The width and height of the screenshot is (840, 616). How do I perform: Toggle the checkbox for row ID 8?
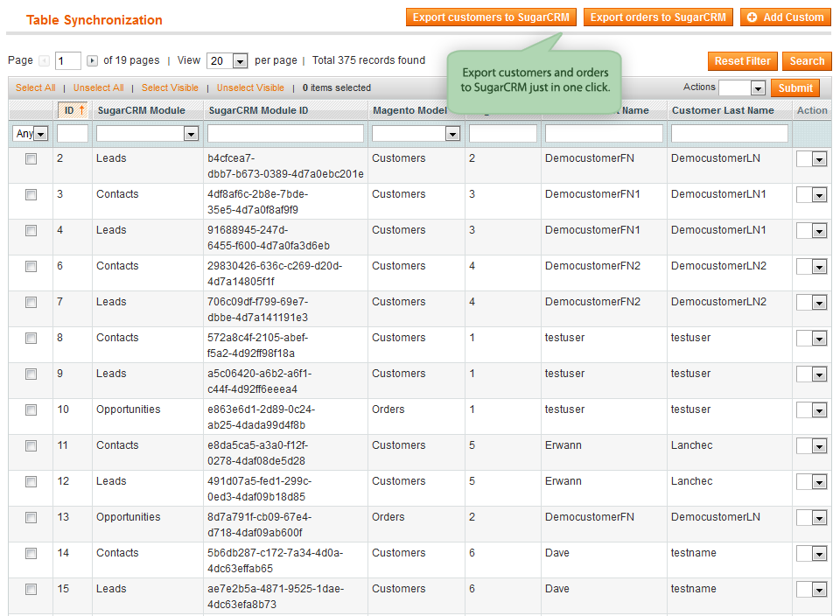tap(31, 339)
